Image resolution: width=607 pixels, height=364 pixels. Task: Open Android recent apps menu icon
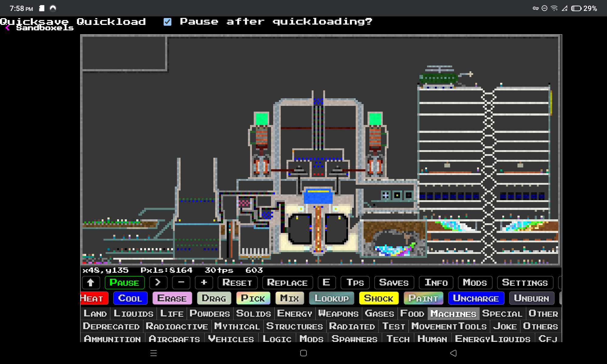click(x=154, y=353)
